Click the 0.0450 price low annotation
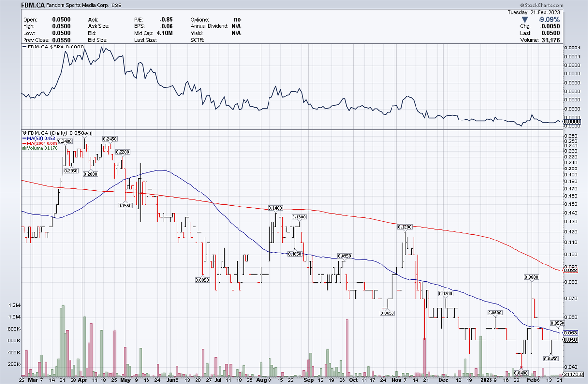The width and height of the screenshot is (588, 384). point(551,359)
